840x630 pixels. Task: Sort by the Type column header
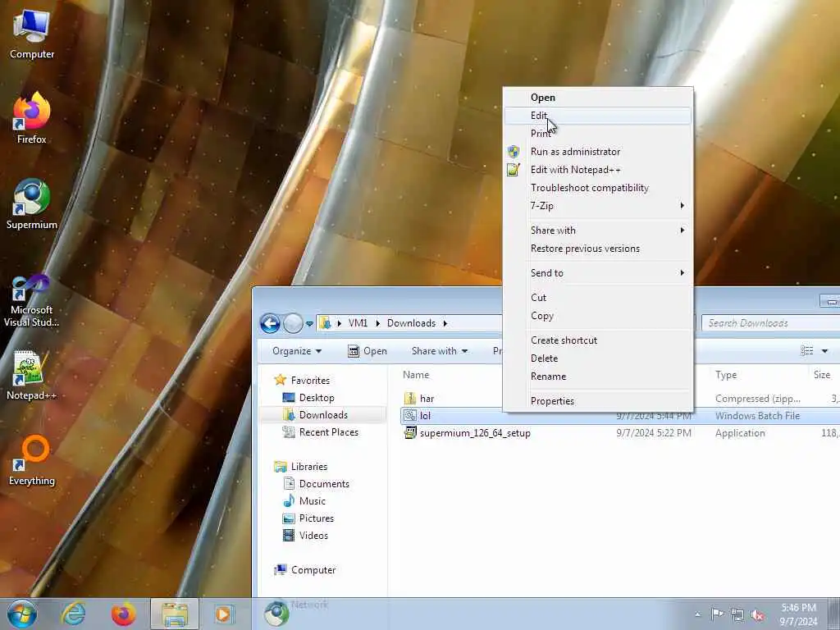tap(726, 375)
